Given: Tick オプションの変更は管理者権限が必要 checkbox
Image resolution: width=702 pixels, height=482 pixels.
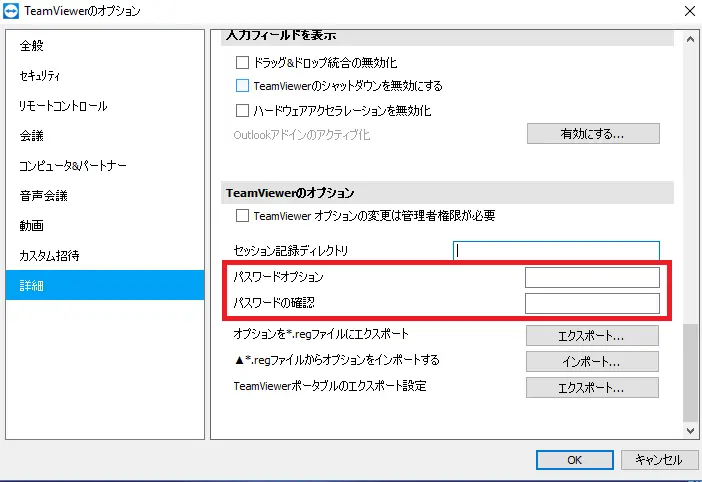Looking at the screenshot, I should click(x=242, y=216).
